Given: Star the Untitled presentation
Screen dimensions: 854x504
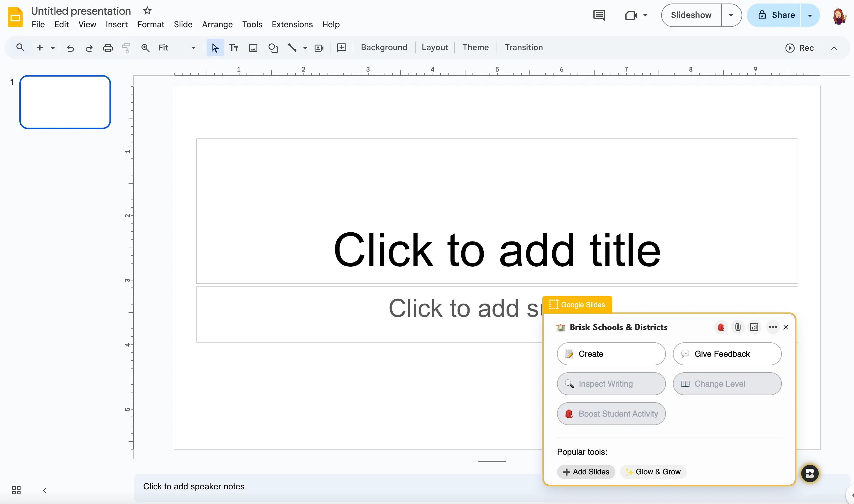Looking at the screenshot, I should coord(147,11).
